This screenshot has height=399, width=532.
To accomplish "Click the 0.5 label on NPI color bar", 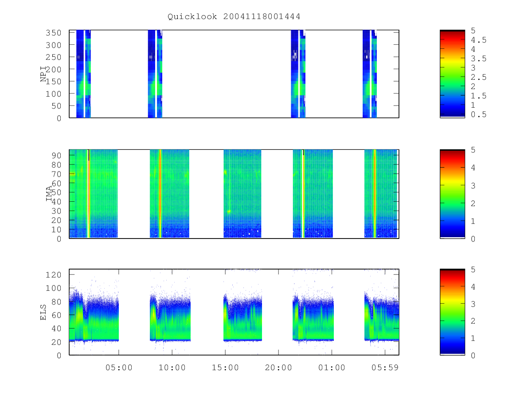I will [479, 115].
